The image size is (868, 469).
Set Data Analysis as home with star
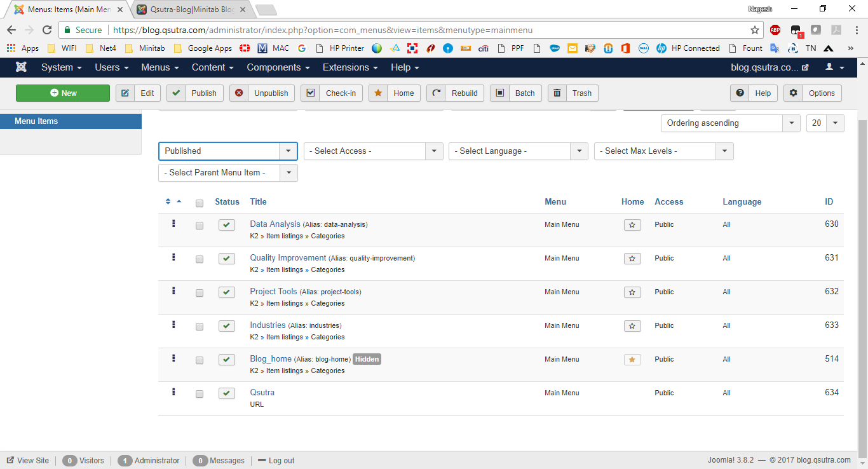click(632, 225)
